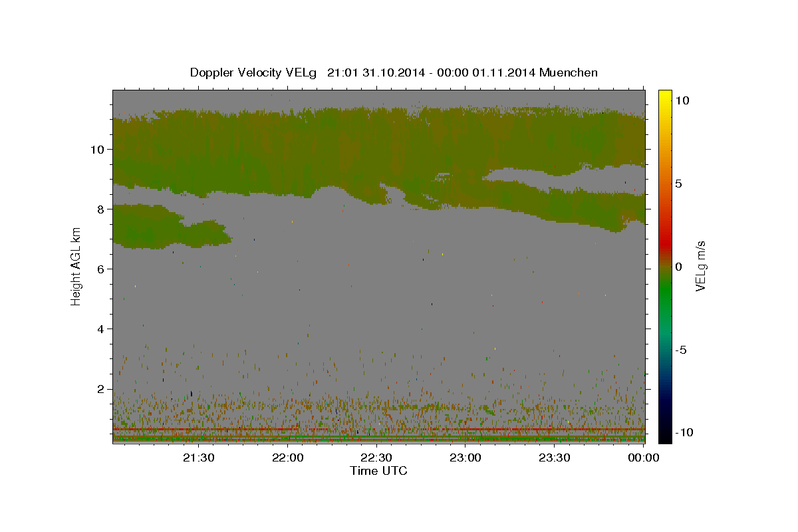This screenshot has height=532, width=798.
Task: Click the height axis label 2
Action: tap(99, 389)
